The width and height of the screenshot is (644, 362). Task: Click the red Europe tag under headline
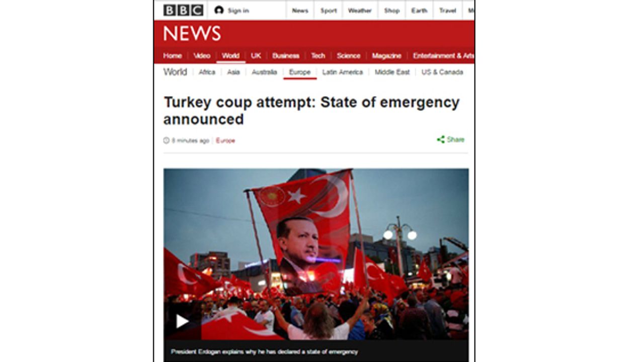coord(225,141)
